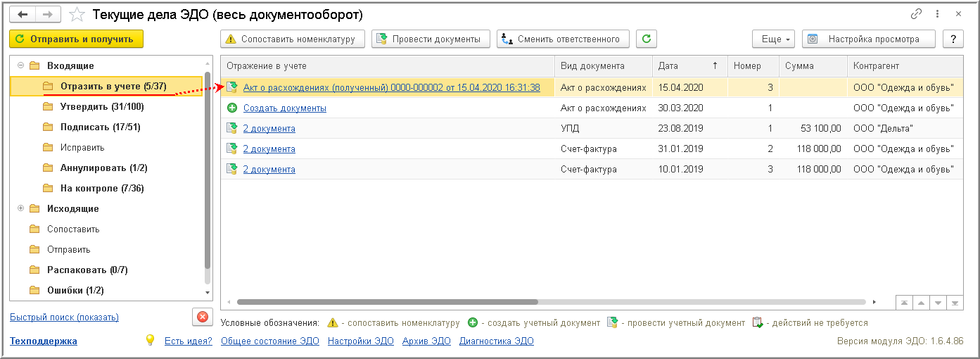Open the three-dot window menu

937,14
